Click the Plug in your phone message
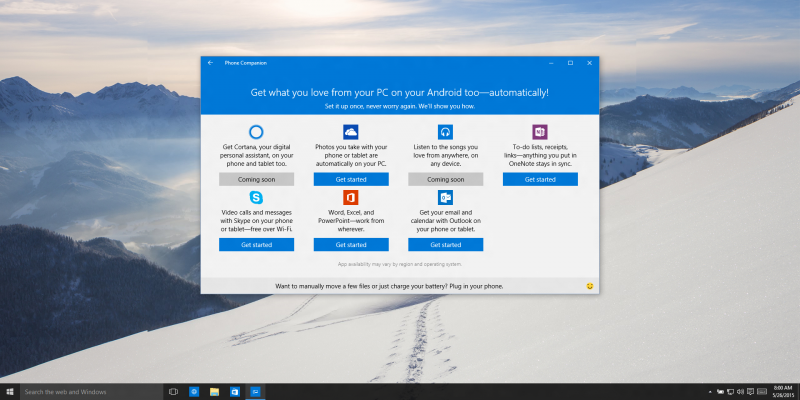This screenshot has height=400, width=800. (x=389, y=286)
